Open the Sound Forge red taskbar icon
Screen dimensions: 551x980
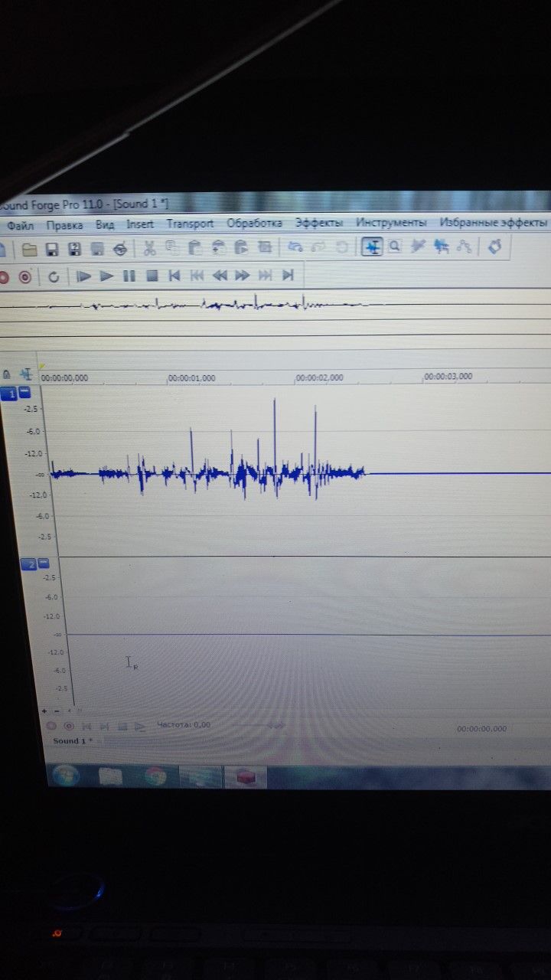click(246, 776)
